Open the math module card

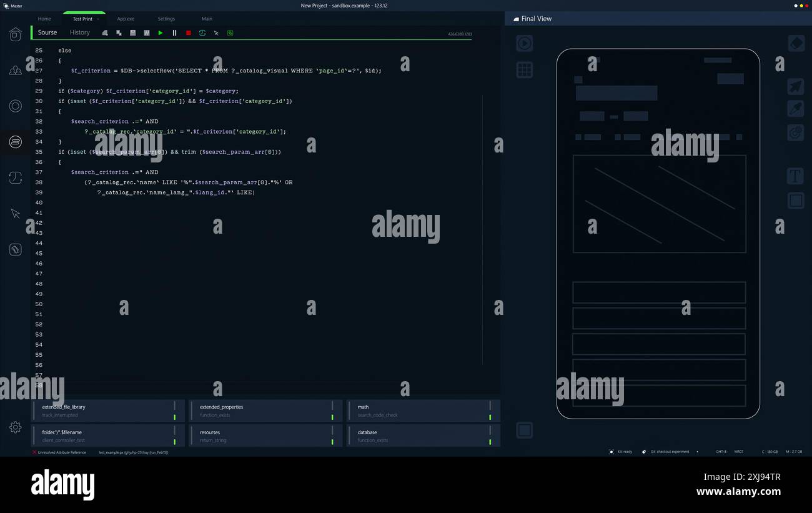pyautogui.click(x=423, y=411)
